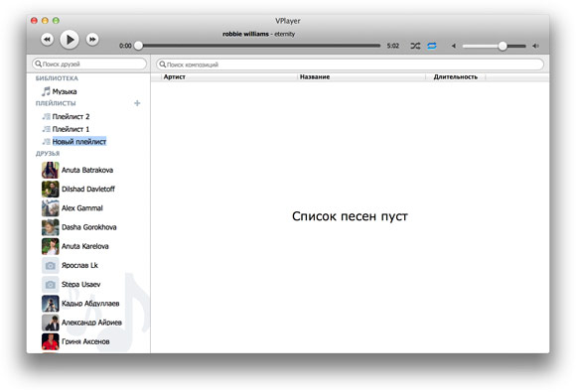
Task: Click the music note icon beside Музыка
Action: (46, 91)
